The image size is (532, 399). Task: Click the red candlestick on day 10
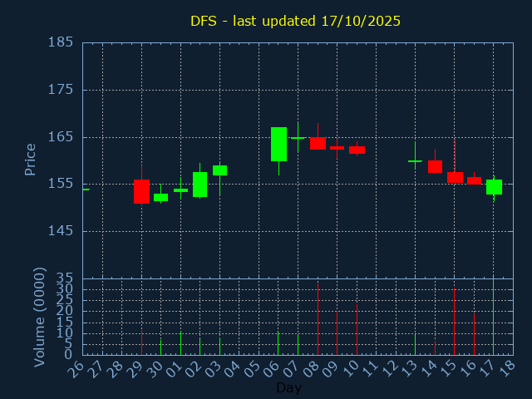point(357,150)
